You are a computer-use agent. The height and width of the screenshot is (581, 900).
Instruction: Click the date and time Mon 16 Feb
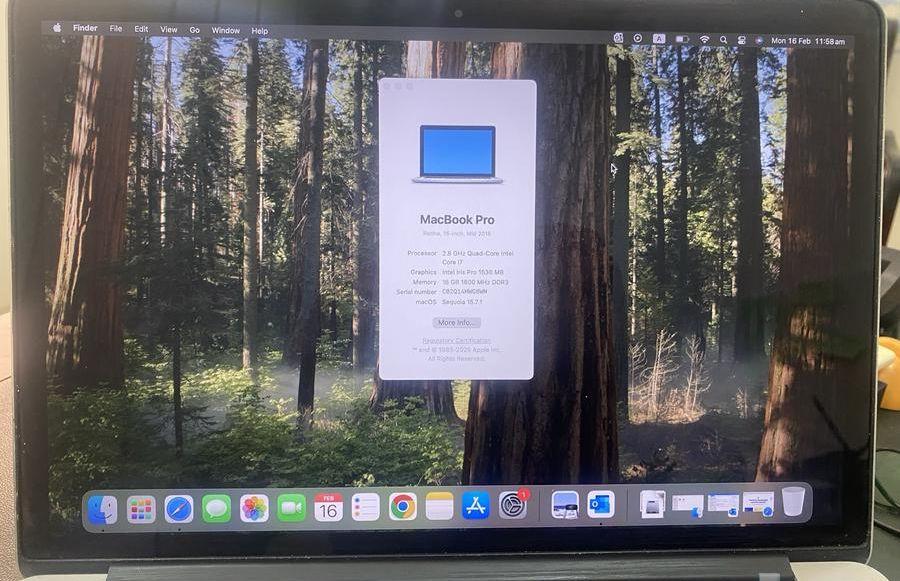[x=808, y=41]
